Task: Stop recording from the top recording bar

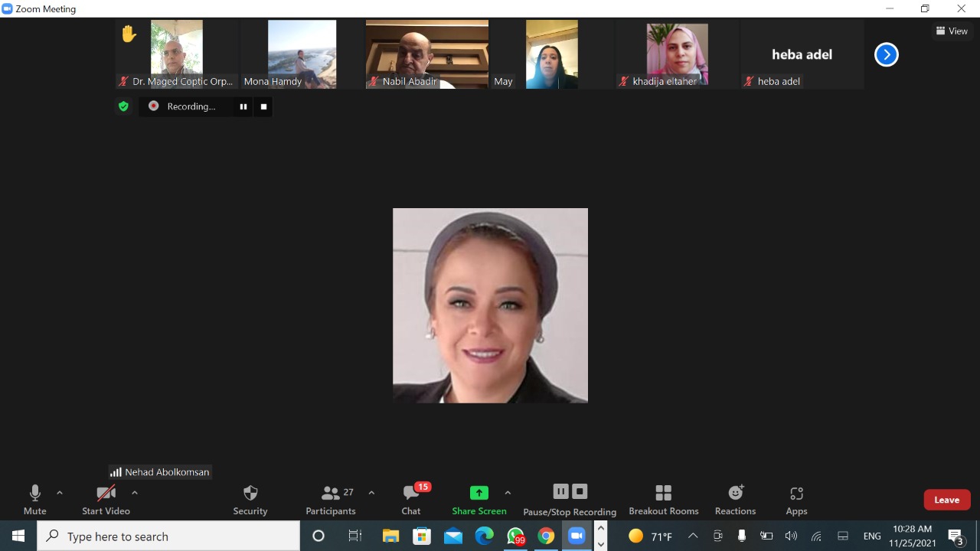Action: (x=263, y=106)
